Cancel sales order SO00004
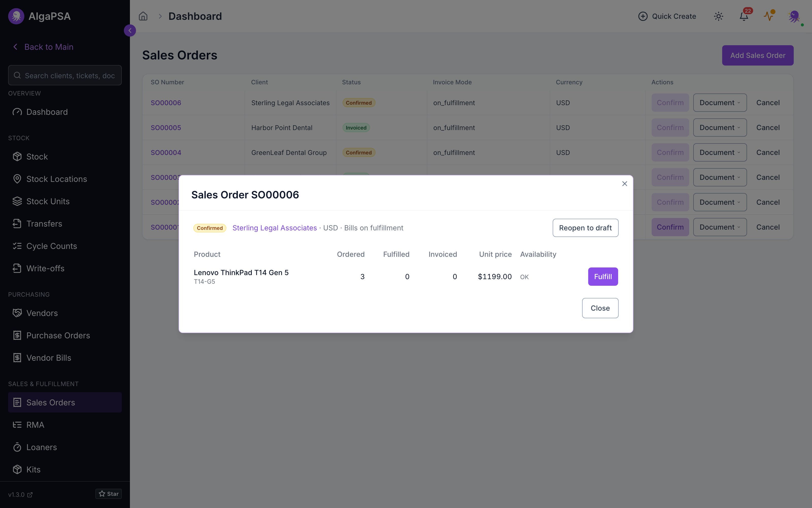812x508 pixels. click(x=768, y=153)
